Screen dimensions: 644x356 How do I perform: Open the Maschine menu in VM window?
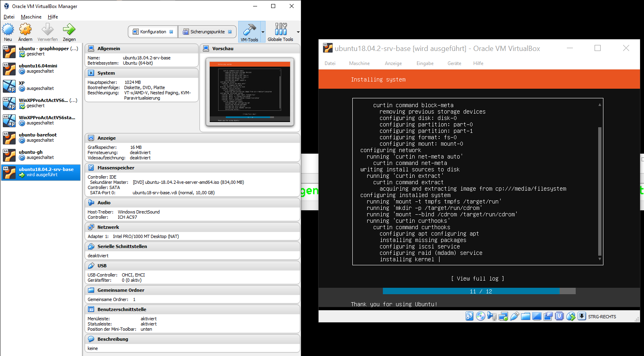pyautogui.click(x=359, y=63)
